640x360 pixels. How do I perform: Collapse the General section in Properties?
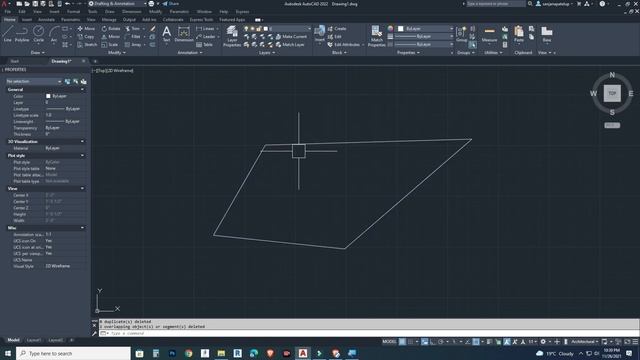(x=82, y=89)
